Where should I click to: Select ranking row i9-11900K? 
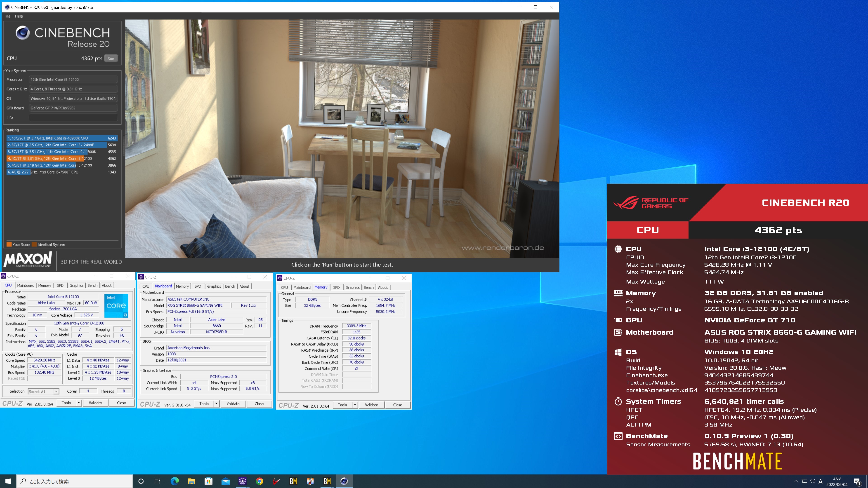62,152
